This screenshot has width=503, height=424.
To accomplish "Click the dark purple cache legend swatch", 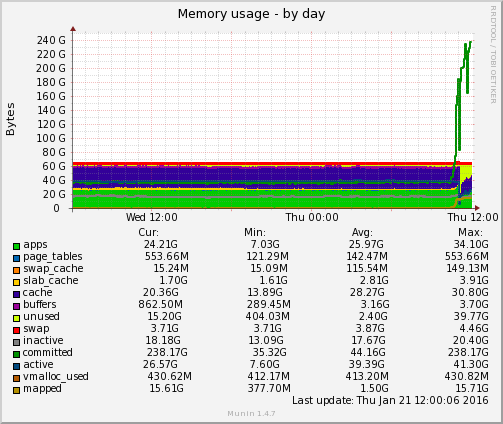I will tap(16, 294).
